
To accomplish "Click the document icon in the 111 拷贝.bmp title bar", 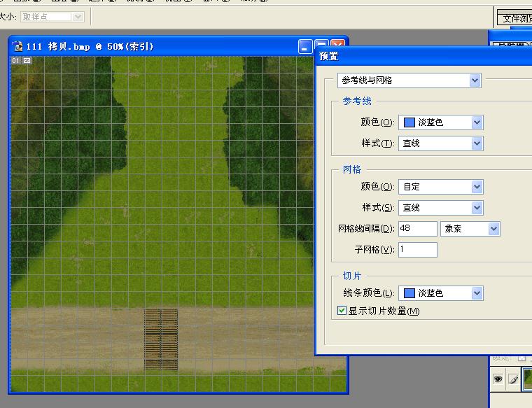I will click(18, 47).
